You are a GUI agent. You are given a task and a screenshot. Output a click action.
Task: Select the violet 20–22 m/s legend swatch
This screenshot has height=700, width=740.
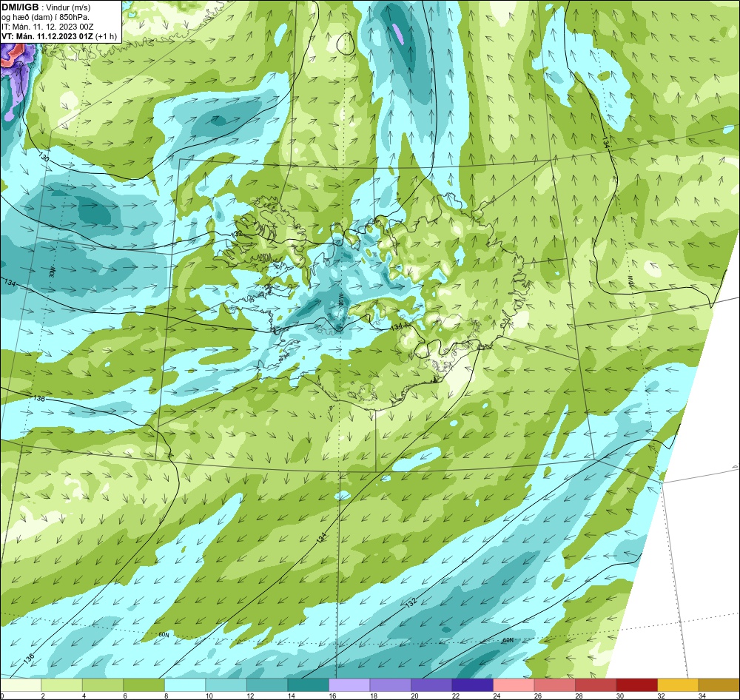431,685
